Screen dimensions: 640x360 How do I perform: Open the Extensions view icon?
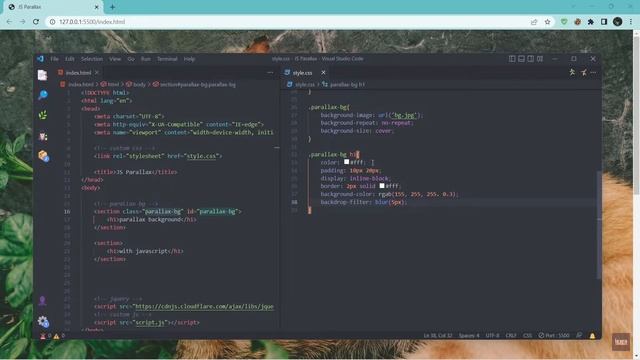coord(43,156)
